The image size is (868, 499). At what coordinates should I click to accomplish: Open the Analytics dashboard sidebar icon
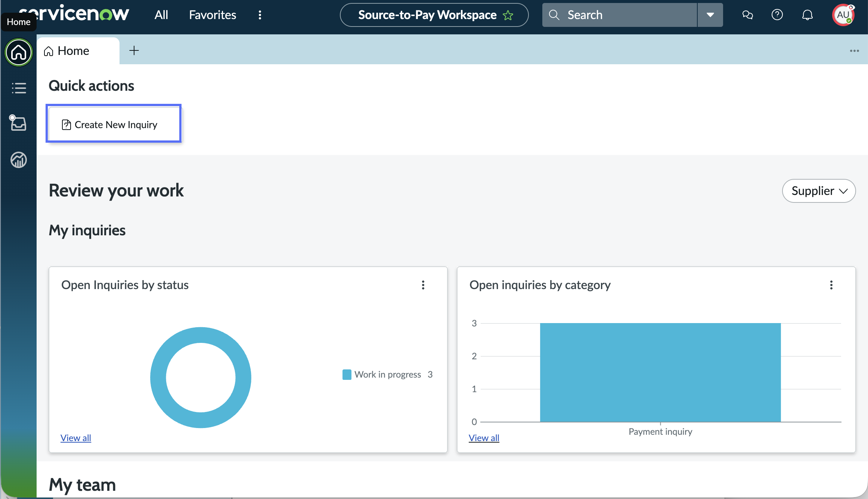pos(18,160)
